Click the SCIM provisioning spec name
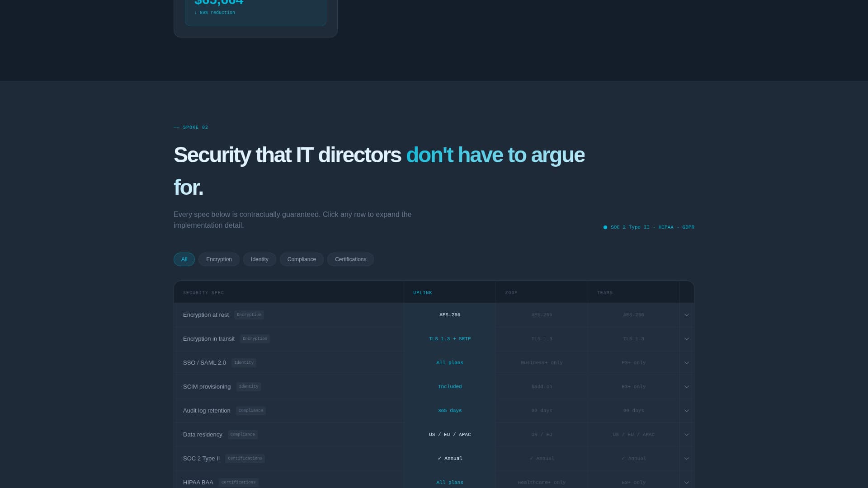868x488 pixels. pos(207,387)
